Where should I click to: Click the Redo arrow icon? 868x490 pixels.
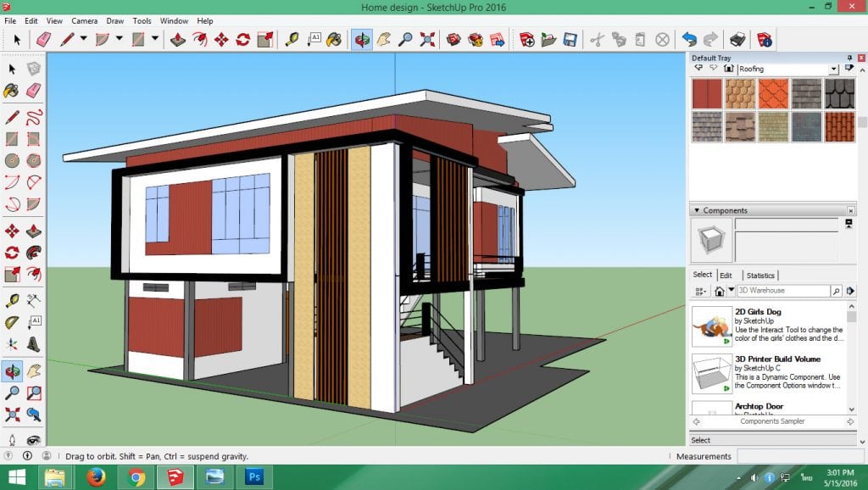tap(710, 39)
